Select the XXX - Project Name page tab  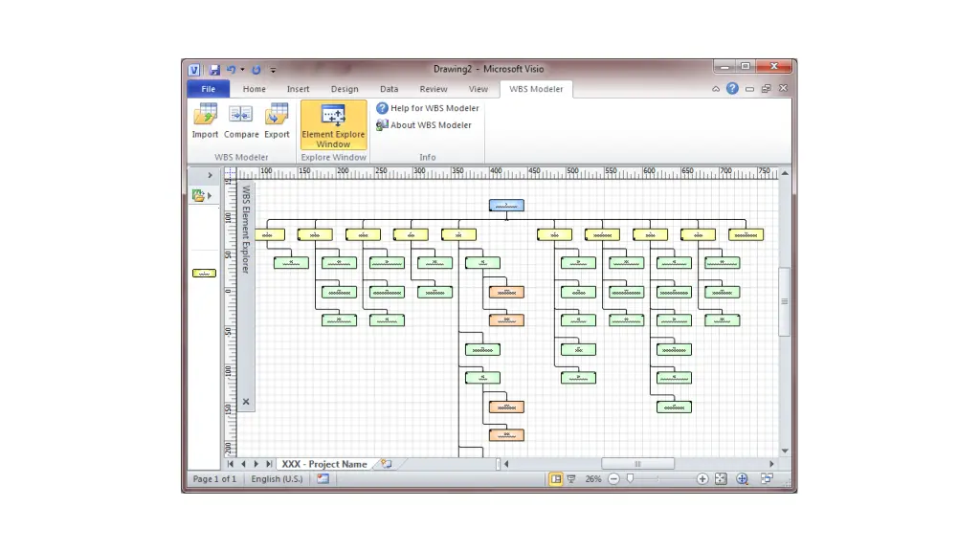point(324,464)
